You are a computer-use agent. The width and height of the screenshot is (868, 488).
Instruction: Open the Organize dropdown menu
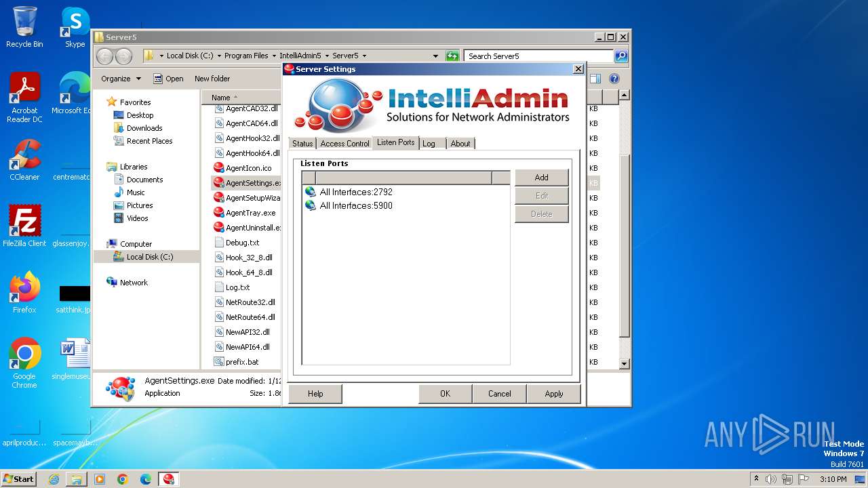tap(121, 79)
